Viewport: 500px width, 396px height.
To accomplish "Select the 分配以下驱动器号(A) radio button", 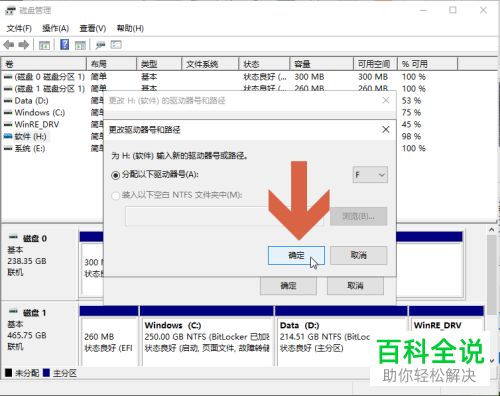I will pyautogui.click(x=115, y=175).
